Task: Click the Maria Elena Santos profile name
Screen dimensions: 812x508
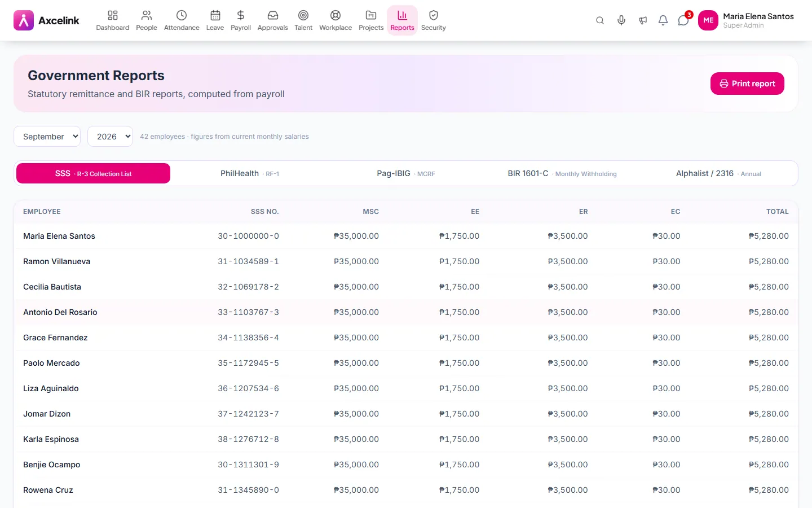Action: (x=758, y=16)
